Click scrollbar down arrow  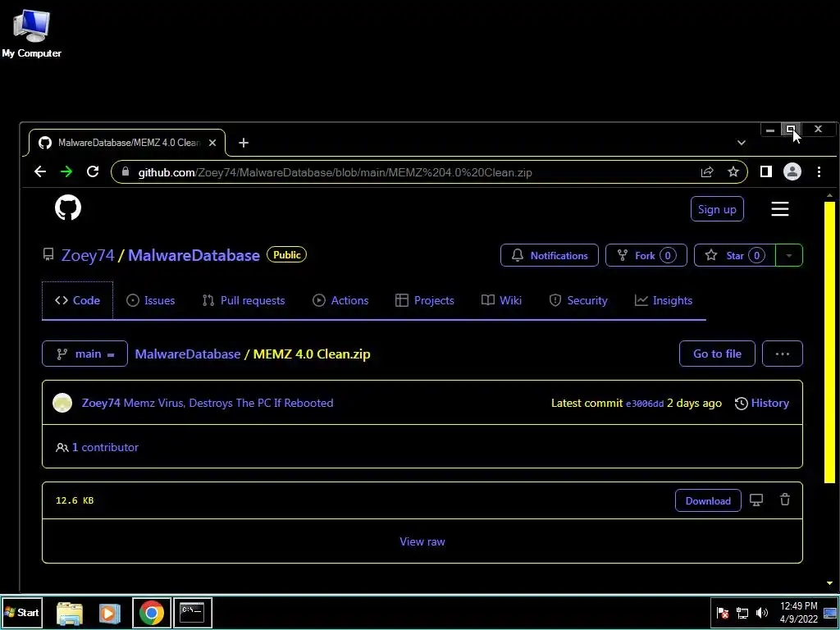830,583
